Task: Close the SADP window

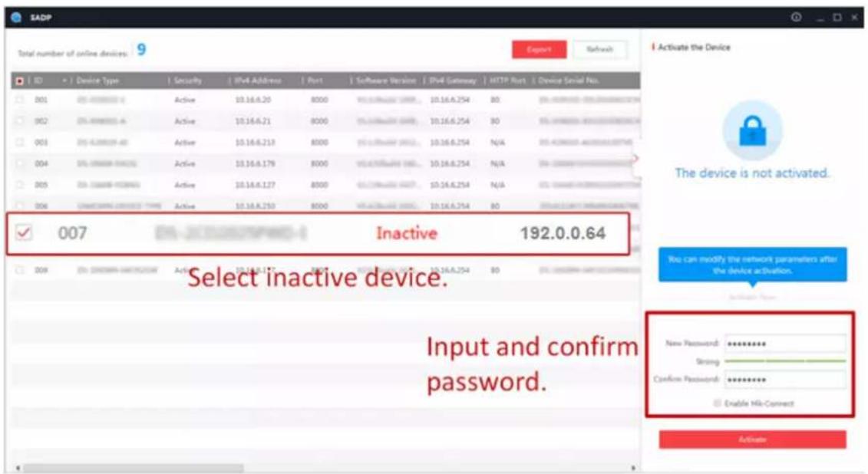Action: point(854,18)
